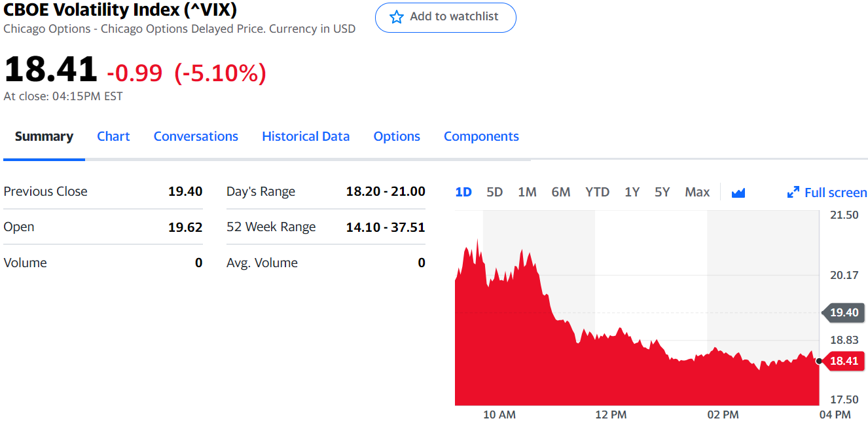Click the 18.41 current price chart marker
Viewport: 868px width, 425px height.
coord(843,361)
